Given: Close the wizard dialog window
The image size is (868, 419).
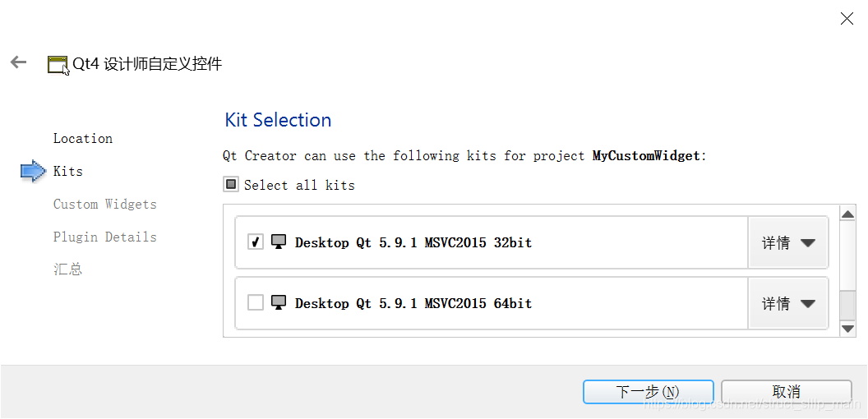Looking at the screenshot, I should [847, 18].
